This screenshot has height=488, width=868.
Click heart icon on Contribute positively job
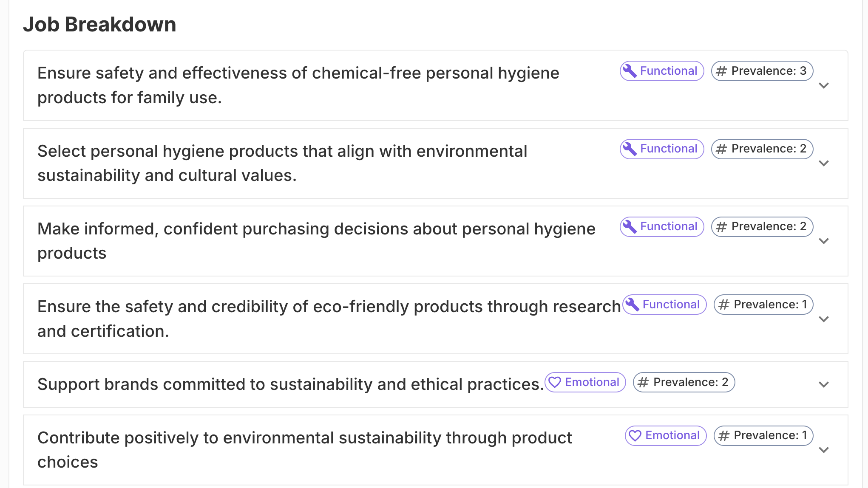click(635, 436)
